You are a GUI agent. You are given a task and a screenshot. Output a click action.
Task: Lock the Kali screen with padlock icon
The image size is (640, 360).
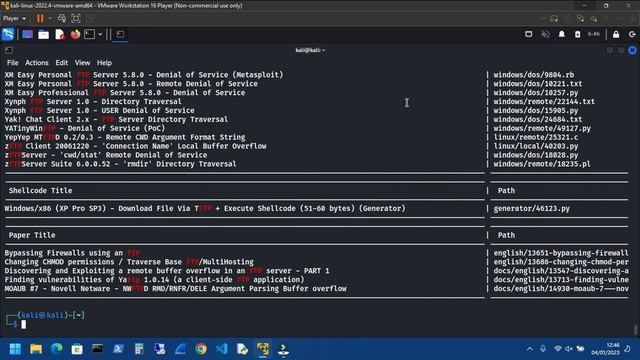tap(616, 34)
